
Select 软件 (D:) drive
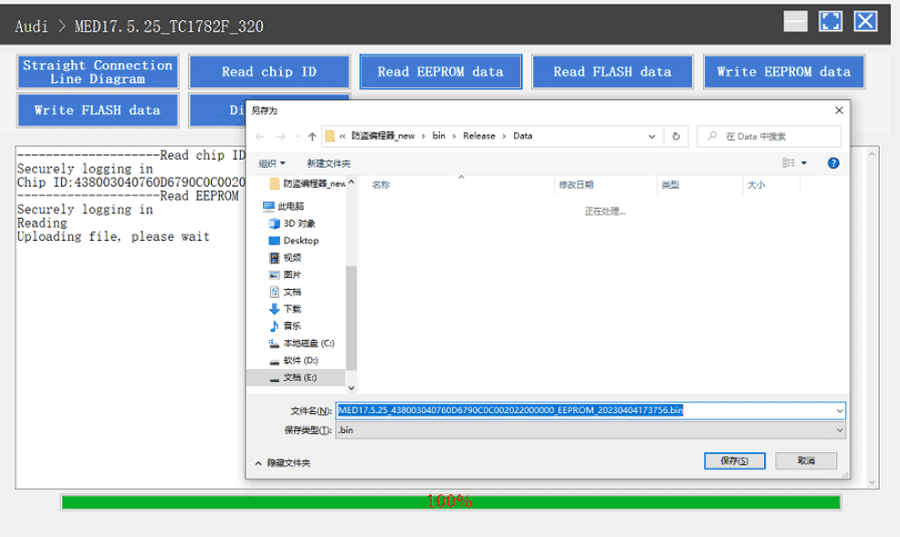(293, 360)
